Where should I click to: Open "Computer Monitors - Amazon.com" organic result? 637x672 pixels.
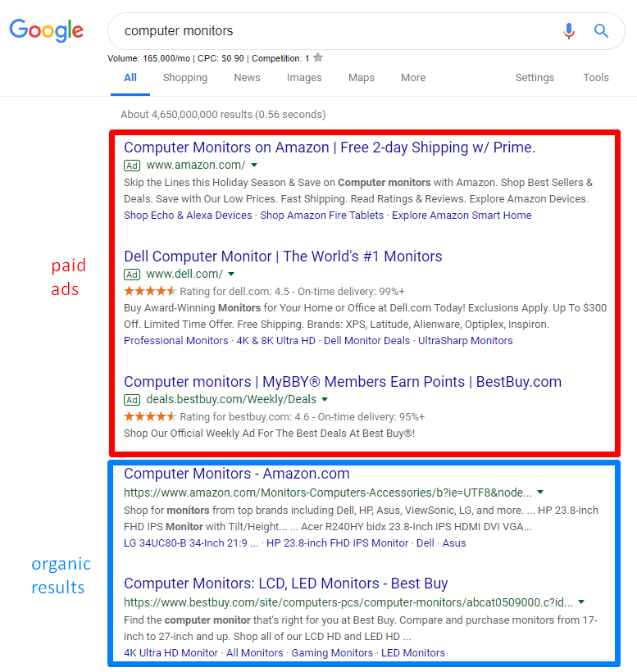(x=236, y=474)
